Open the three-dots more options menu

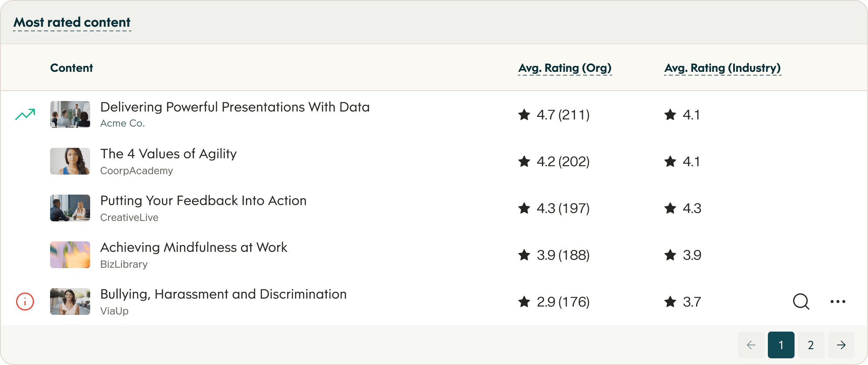tap(838, 302)
